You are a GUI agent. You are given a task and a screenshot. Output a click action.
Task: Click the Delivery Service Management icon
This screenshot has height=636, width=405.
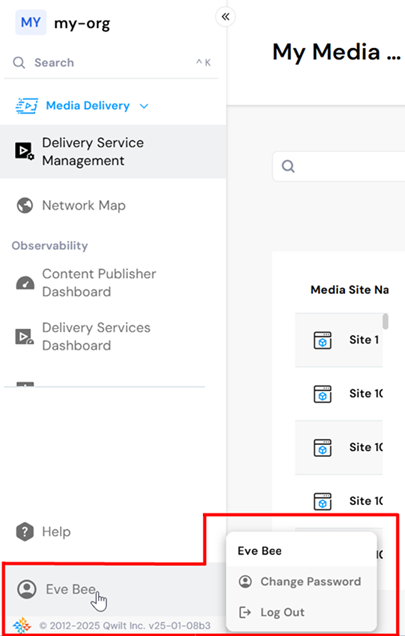[x=24, y=151]
